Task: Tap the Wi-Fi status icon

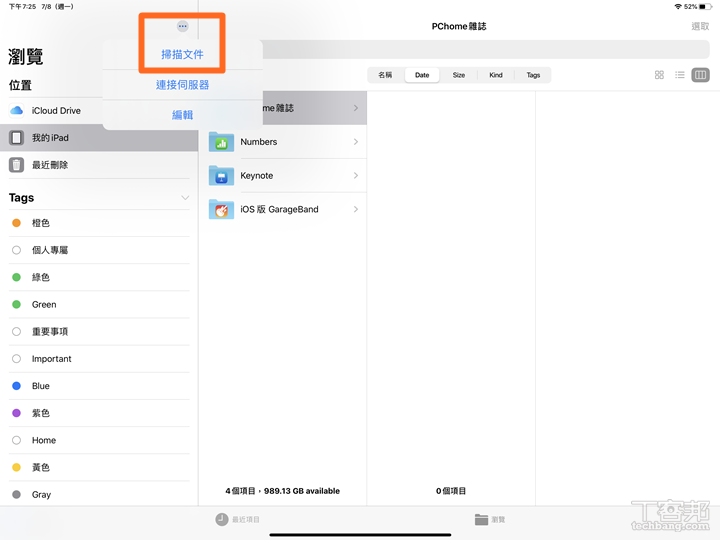Action: pos(678,6)
